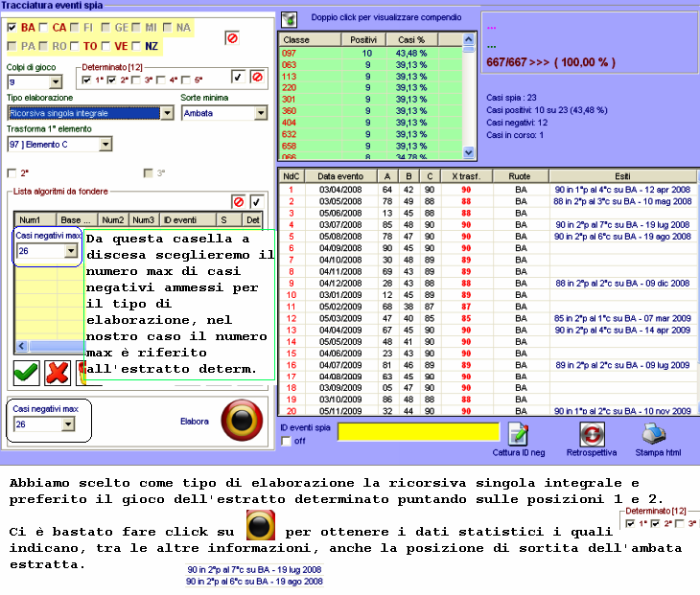Click checkmark icon in Lista algoritmi da fondere
The height and width of the screenshot is (595, 700).
click(256, 202)
